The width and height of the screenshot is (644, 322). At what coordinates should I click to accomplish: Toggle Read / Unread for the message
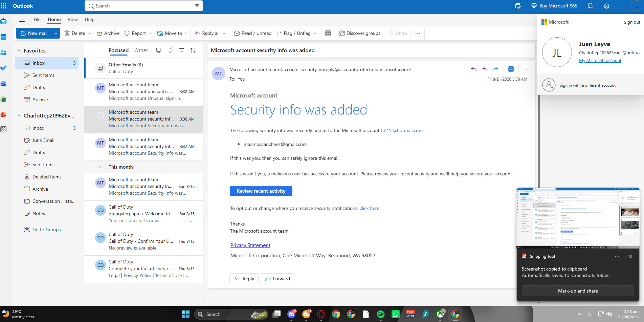tap(253, 33)
